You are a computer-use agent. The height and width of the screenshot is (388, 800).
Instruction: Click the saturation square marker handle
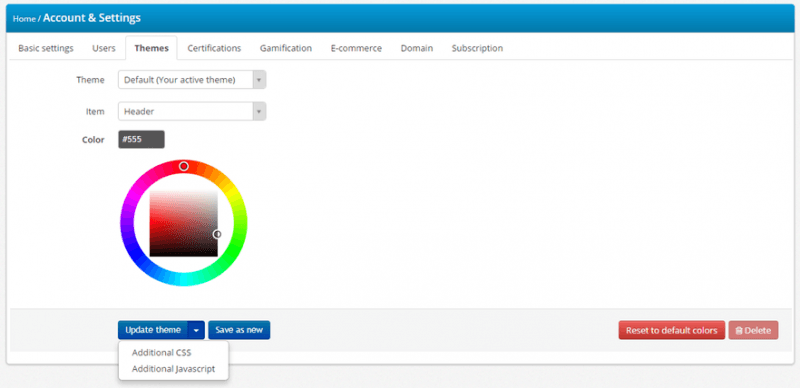pyautogui.click(x=217, y=234)
